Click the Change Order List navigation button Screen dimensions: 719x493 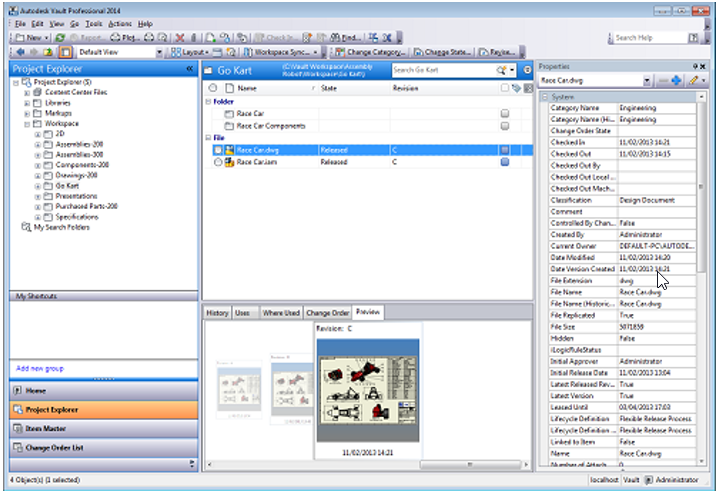[104, 448]
